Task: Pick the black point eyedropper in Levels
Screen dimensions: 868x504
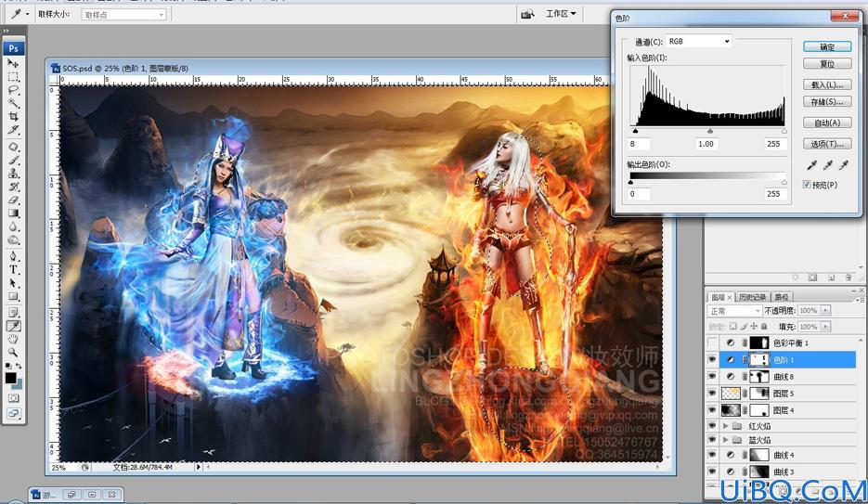Action: pos(811,165)
